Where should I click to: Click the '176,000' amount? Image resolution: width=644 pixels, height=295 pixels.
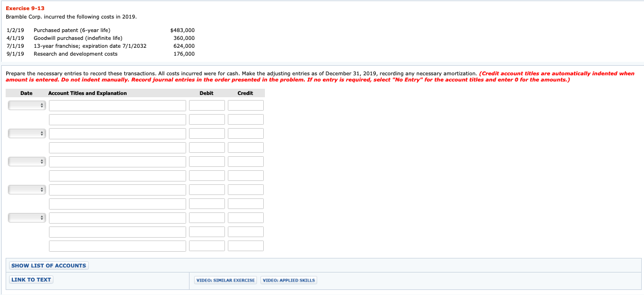point(184,54)
